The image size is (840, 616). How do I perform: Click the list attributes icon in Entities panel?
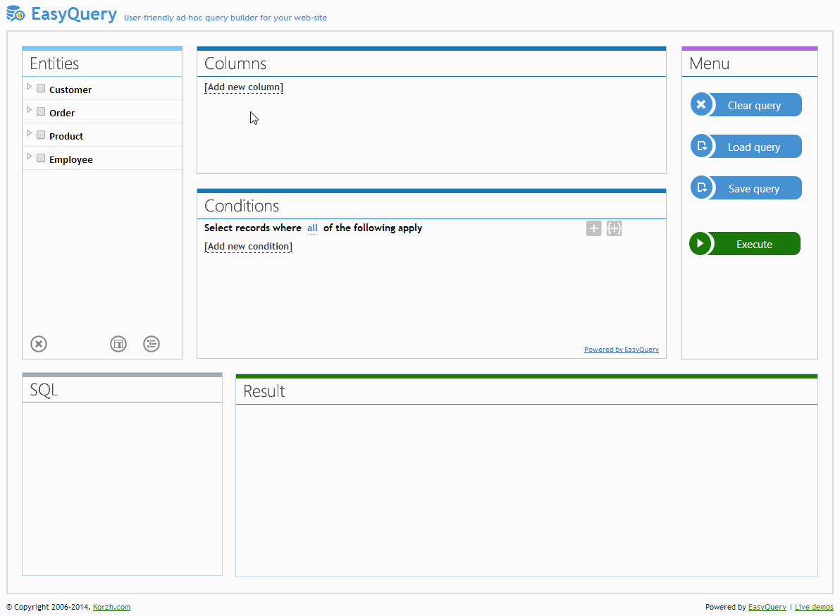pos(151,344)
